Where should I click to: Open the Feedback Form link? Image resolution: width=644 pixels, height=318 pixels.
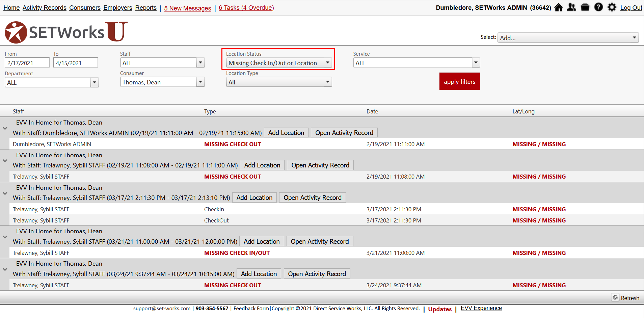[251, 309]
